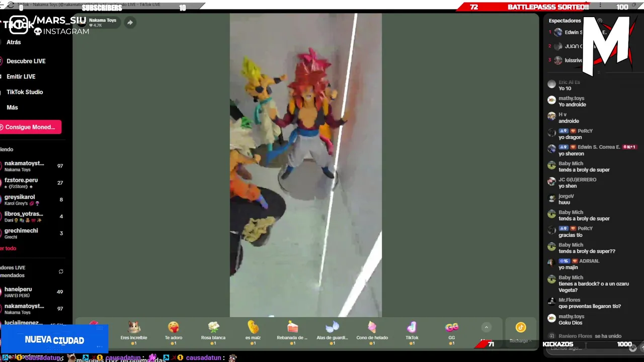Screen dimensions: 644x362
Task: Click mathy.toys 'Goku Dios' message
Action: tap(570, 323)
